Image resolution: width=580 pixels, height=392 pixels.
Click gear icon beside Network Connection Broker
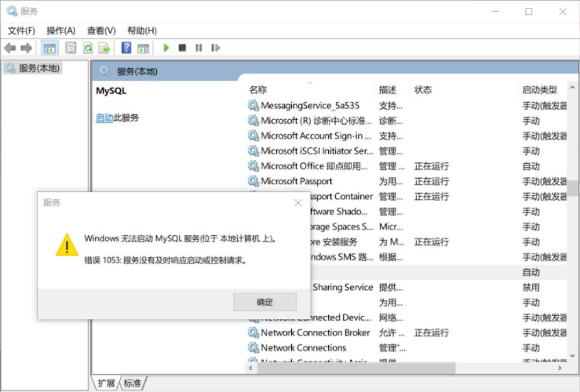[x=253, y=332]
